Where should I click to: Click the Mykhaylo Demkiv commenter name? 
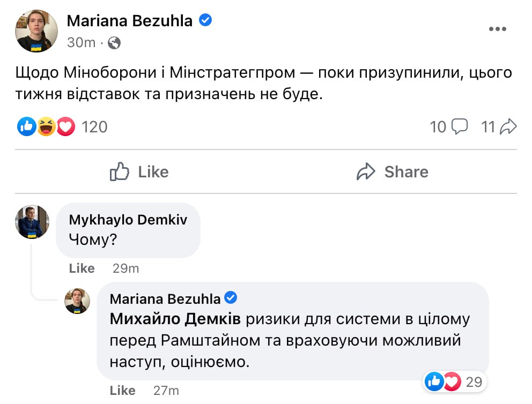point(128,220)
